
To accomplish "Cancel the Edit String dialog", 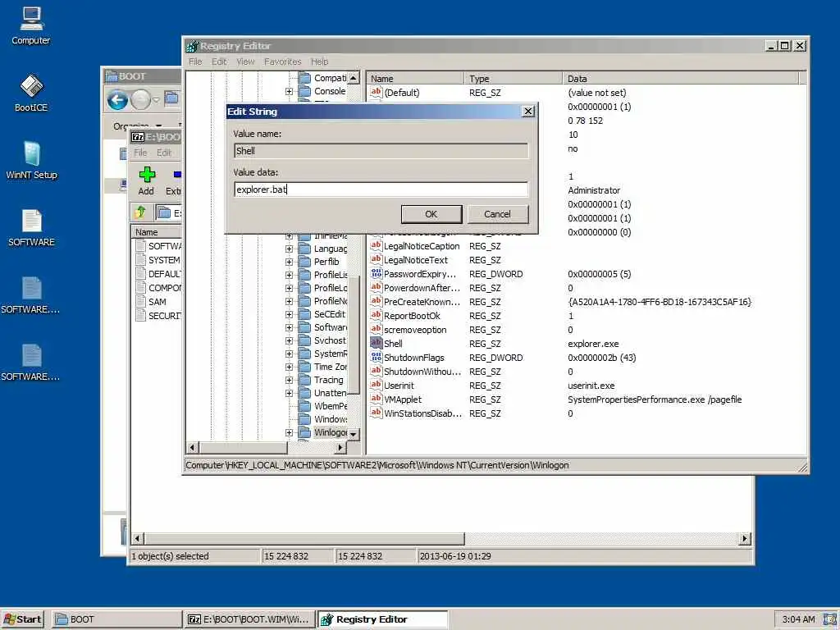I will coord(498,214).
